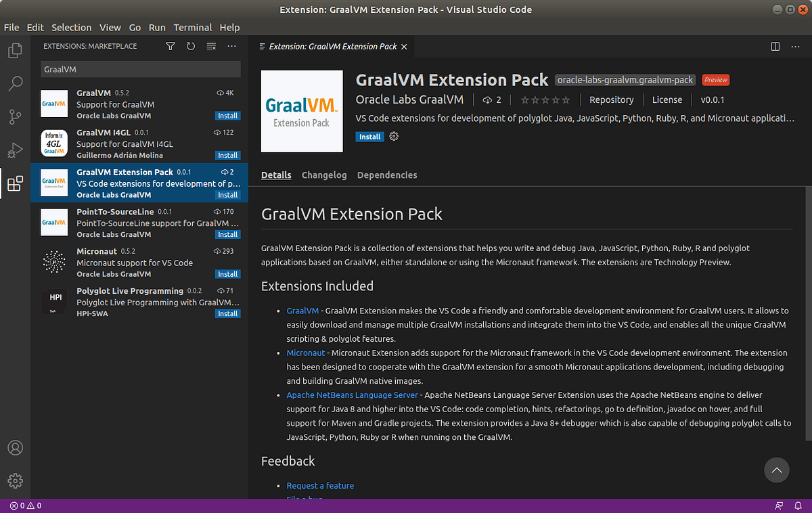Open the Search view in the activity bar

pyautogui.click(x=15, y=83)
